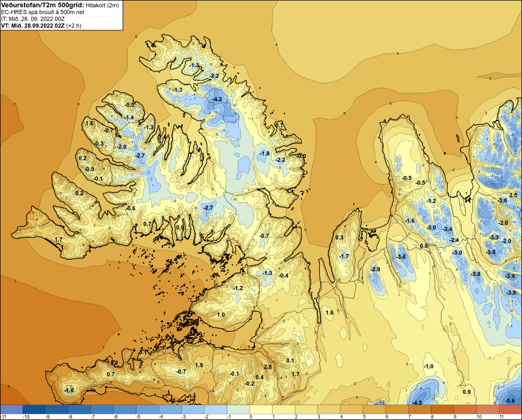
Task: Select the -3.6 temperature label
Action: click(401, 257)
